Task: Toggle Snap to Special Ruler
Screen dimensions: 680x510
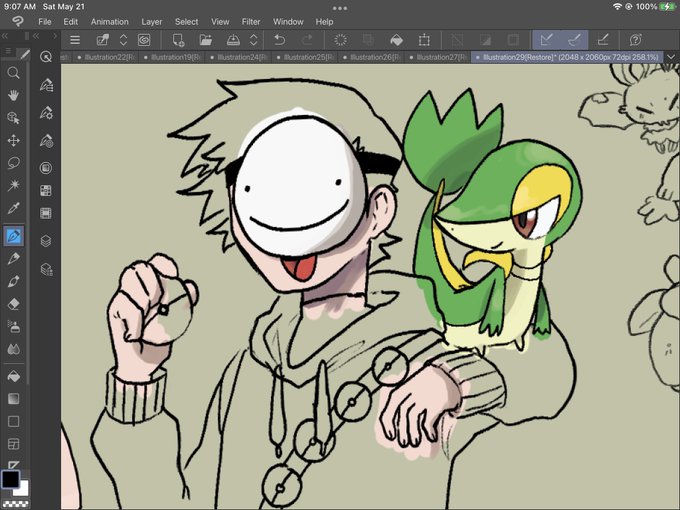Action: (574, 40)
